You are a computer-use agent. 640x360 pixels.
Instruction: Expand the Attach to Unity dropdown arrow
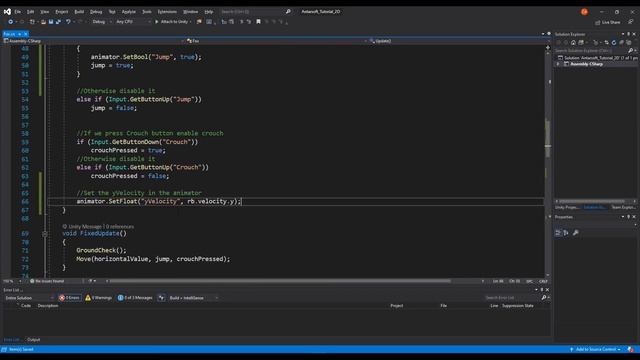tap(190, 22)
